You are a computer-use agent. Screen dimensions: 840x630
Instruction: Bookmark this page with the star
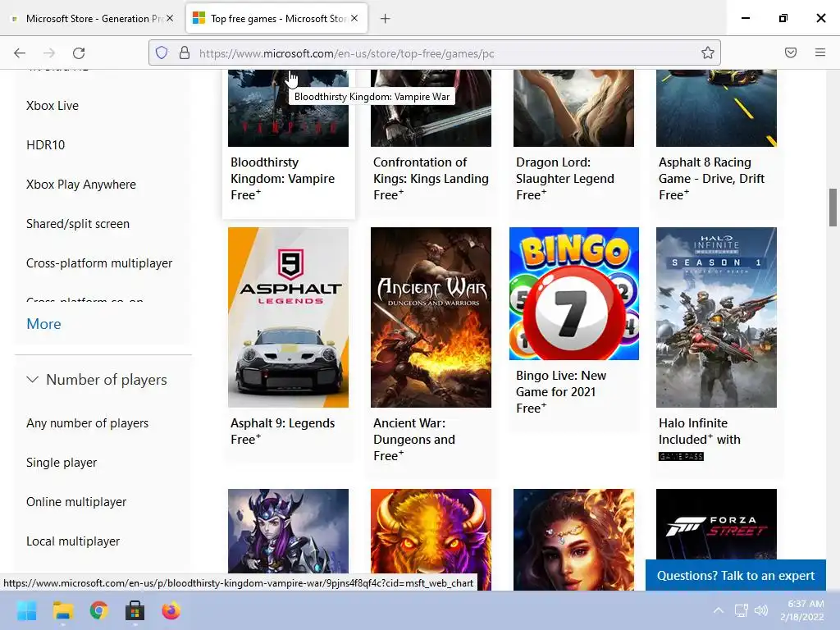(x=708, y=52)
